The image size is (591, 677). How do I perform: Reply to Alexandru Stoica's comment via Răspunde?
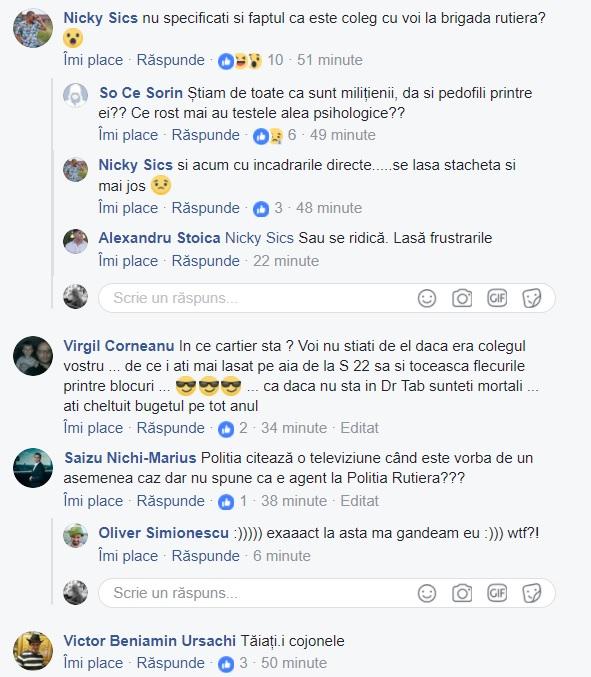point(205,261)
